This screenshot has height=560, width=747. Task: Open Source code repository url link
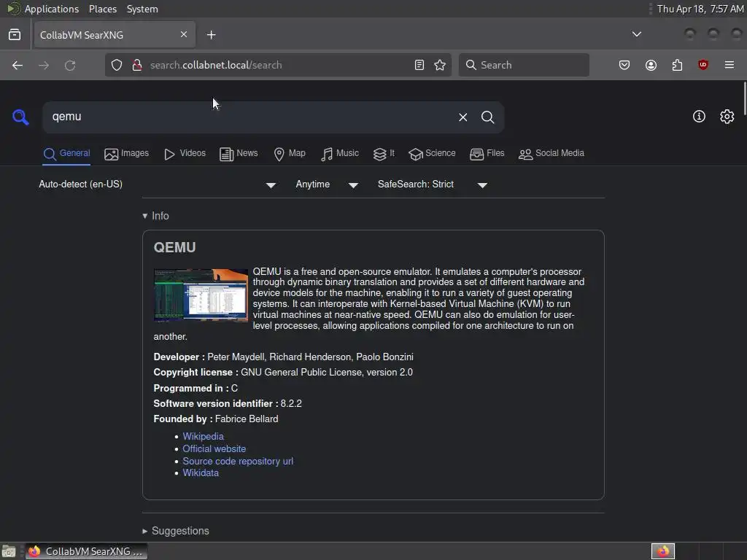coord(238,461)
